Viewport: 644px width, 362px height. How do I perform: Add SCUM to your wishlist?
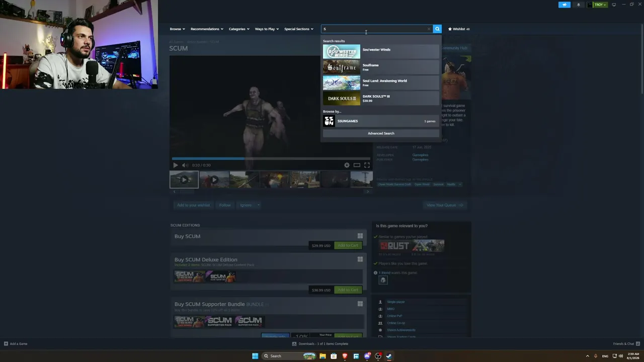click(193, 205)
